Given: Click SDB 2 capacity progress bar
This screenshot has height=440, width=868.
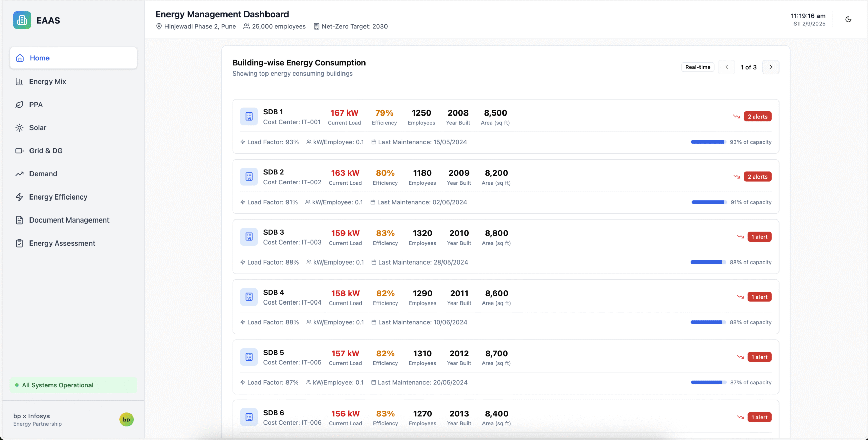Looking at the screenshot, I should (709, 202).
